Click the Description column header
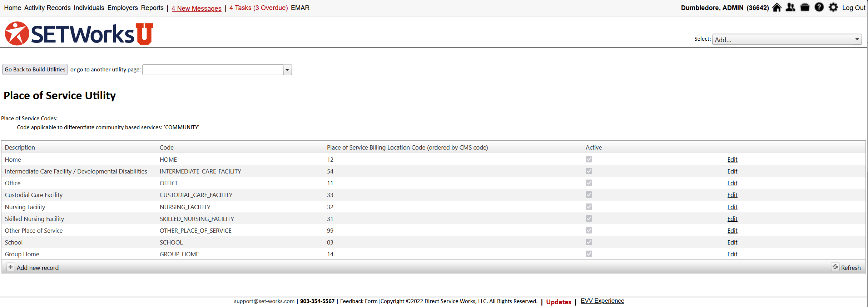Viewport: 868px width, 307px height. click(x=20, y=147)
